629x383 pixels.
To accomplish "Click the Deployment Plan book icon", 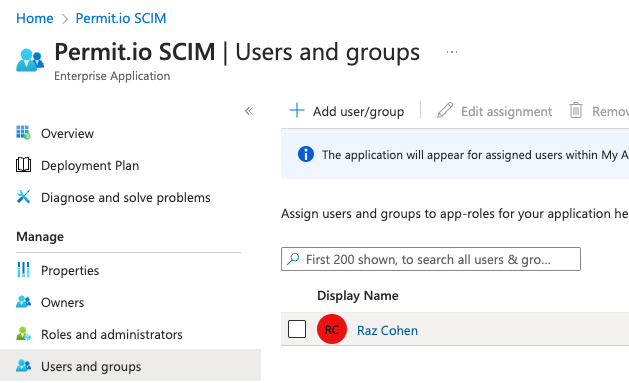I will [x=23, y=165].
